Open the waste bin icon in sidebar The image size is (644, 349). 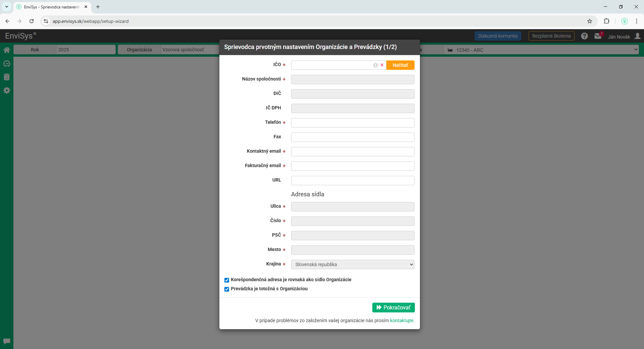click(x=7, y=77)
